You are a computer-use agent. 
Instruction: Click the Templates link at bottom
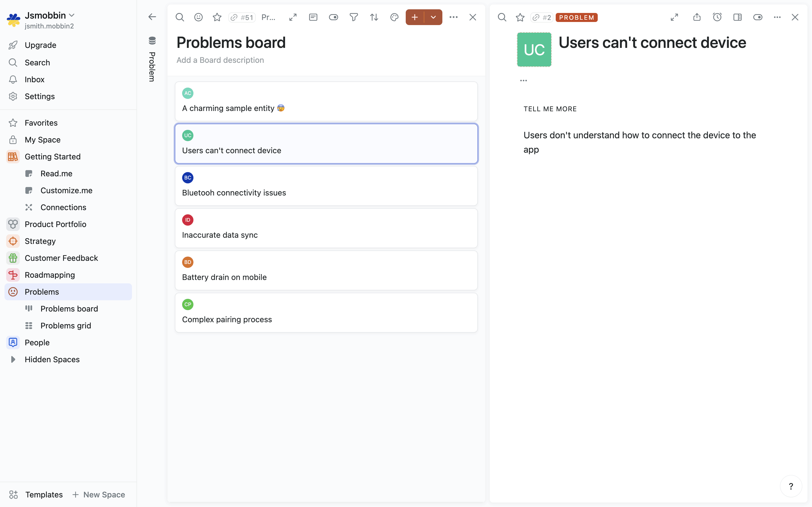click(44, 494)
